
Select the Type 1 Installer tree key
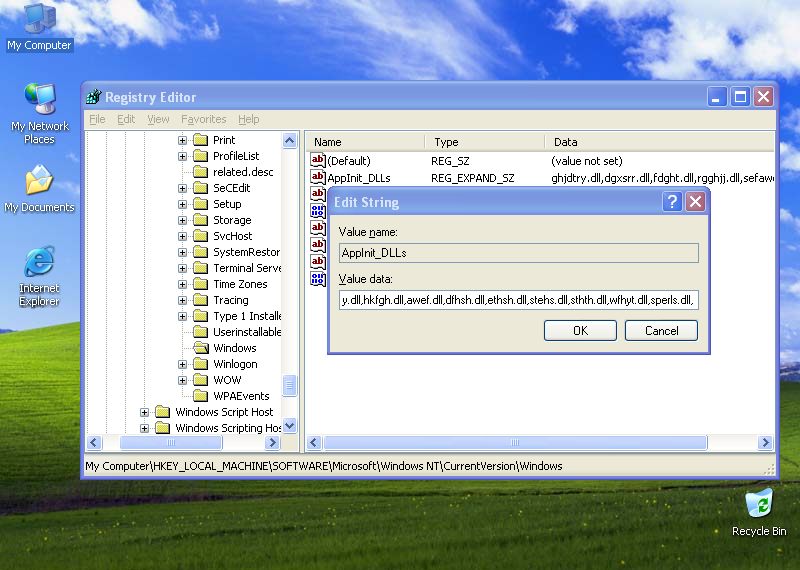click(x=247, y=316)
